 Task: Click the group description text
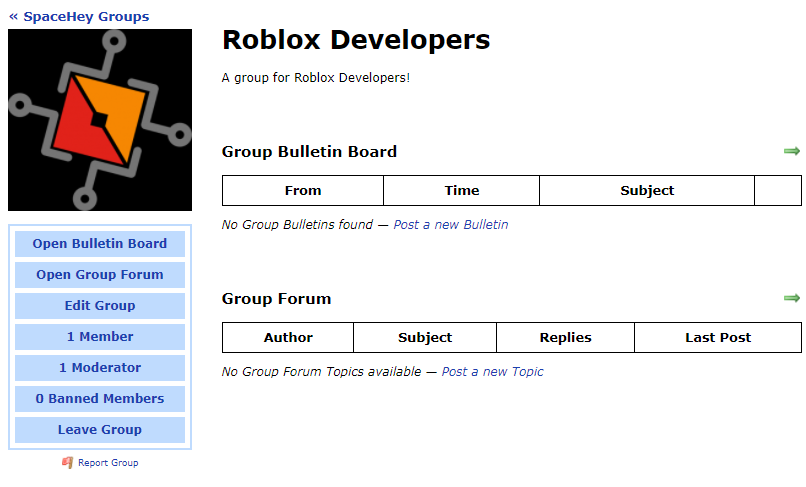pos(316,78)
